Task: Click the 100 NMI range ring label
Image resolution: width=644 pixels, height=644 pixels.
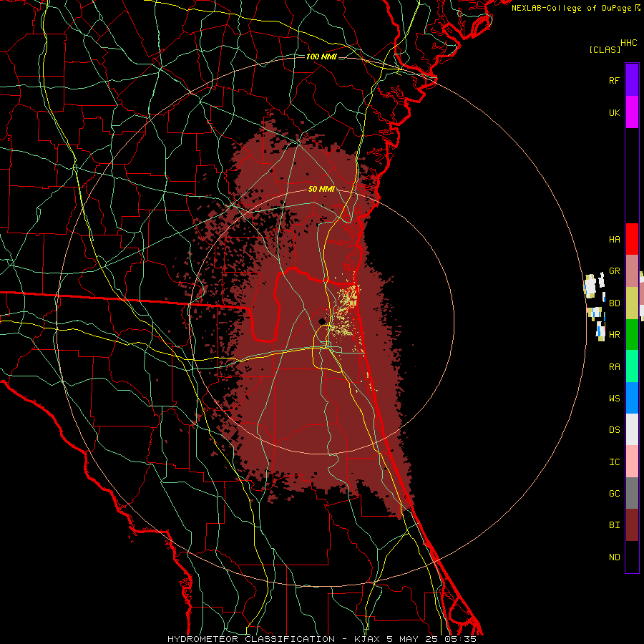Action: click(321, 57)
